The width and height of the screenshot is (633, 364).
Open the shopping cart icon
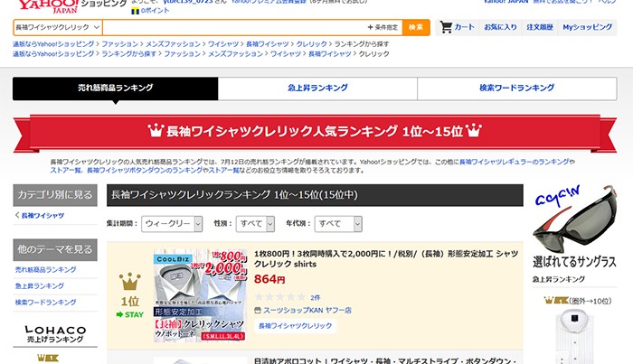pos(446,27)
